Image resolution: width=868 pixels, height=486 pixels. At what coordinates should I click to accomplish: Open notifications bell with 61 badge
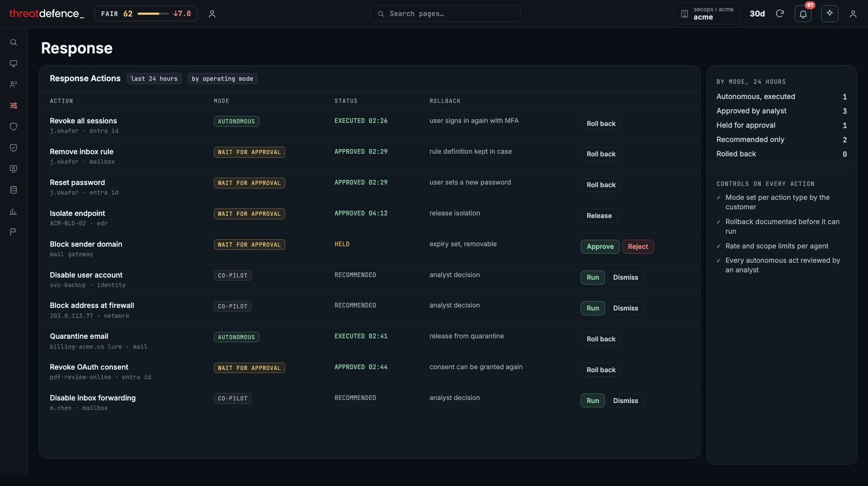803,14
